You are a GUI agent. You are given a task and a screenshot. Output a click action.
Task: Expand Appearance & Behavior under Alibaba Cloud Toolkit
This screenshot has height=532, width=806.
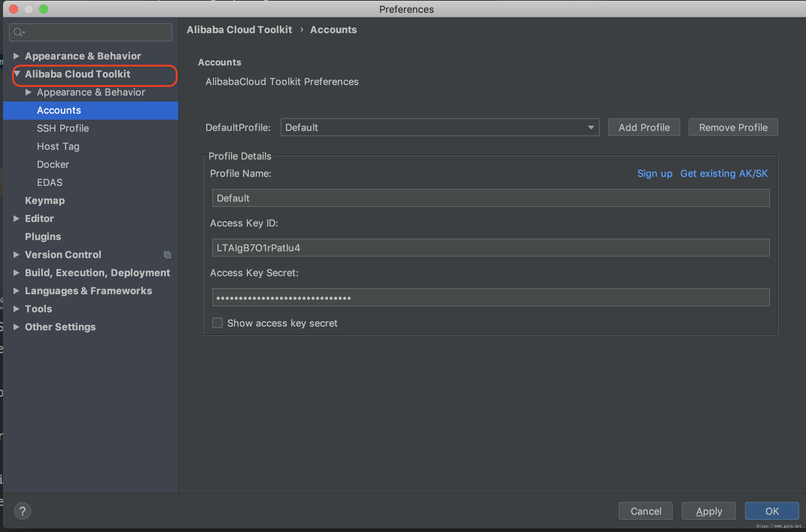click(28, 92)
